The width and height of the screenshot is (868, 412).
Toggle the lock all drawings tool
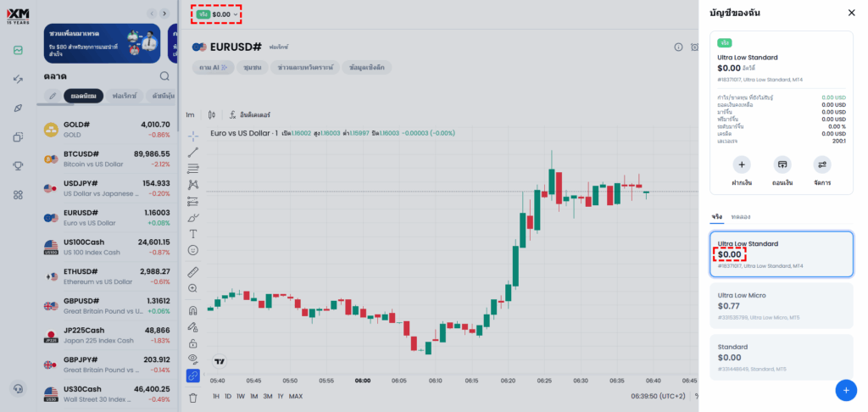pos(193,343)
